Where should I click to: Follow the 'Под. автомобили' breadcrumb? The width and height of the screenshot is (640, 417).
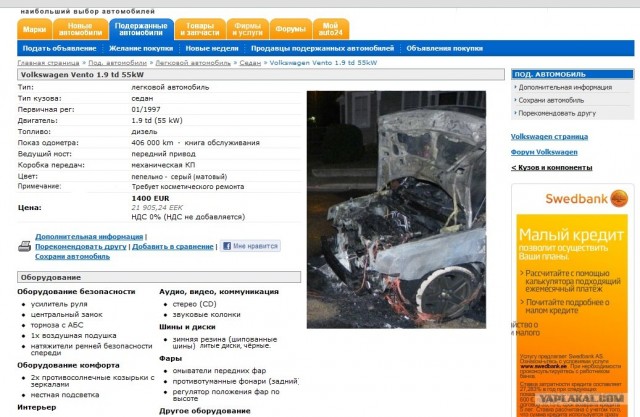click(118, 63)
